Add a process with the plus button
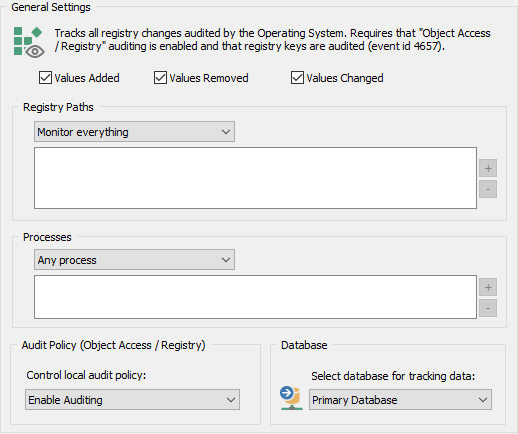 coord(488,287)
